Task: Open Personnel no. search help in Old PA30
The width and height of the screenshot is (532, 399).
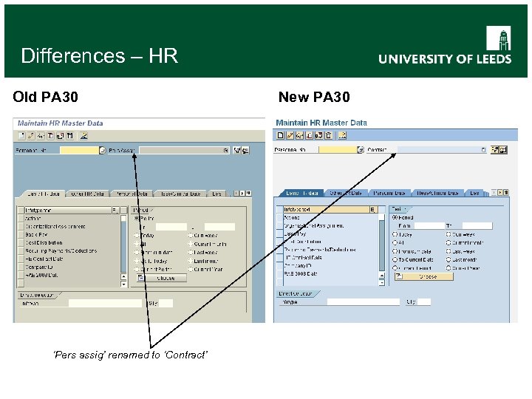Action: coord(102,150)
